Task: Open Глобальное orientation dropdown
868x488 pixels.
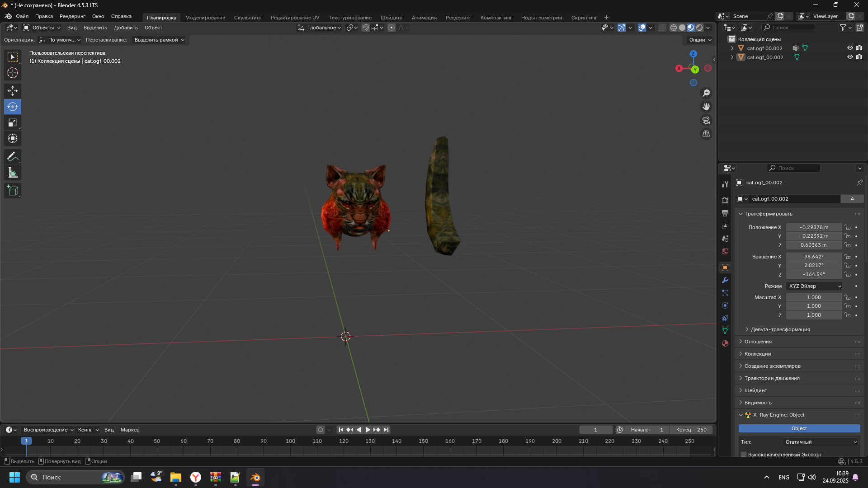Action: (x=319, y=28)
